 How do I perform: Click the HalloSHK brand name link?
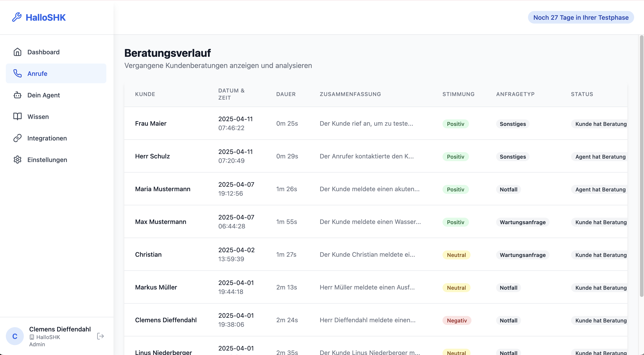pyautogui.click(x=46, y=18)
